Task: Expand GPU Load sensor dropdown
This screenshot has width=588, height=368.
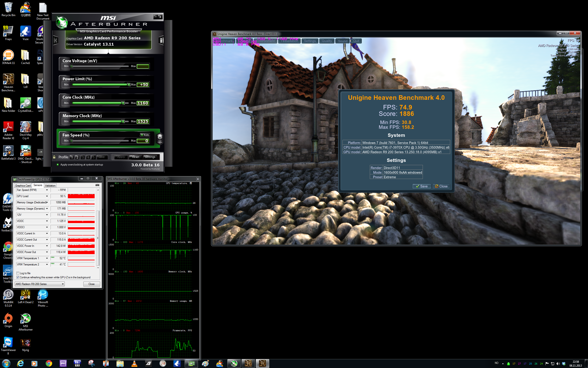Action: pyautogui.click(x=47, y=196)
